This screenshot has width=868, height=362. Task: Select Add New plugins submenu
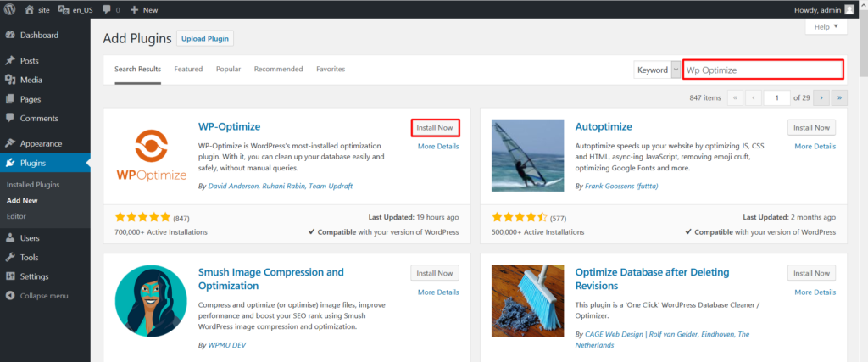(22, 200)
